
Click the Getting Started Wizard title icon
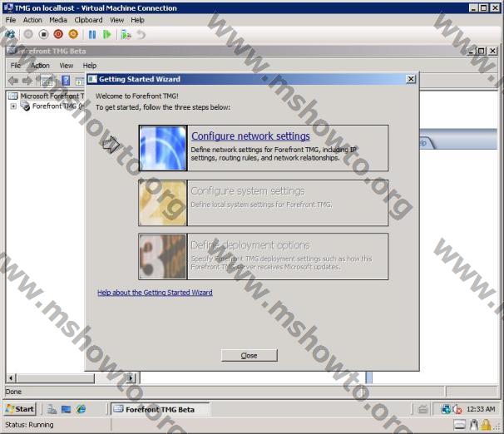[92, 79]
